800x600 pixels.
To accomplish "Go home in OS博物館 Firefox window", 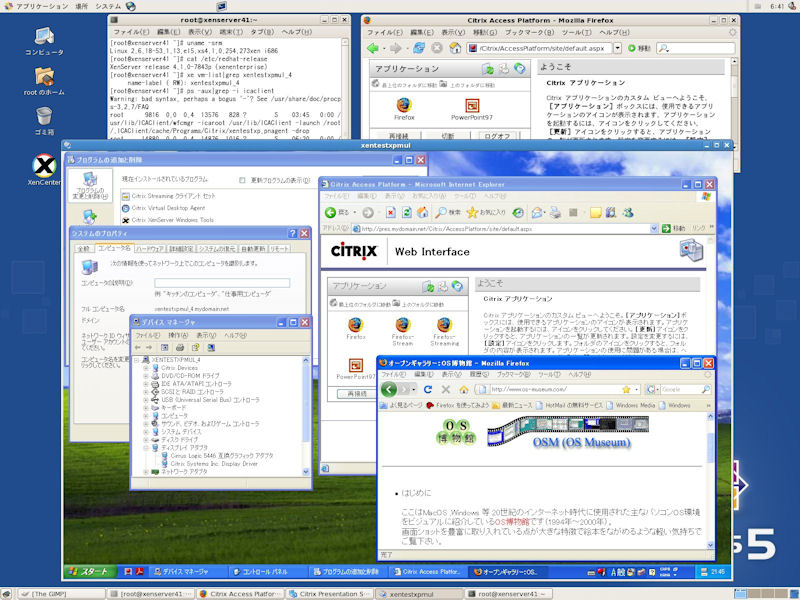I will point(463,389).
